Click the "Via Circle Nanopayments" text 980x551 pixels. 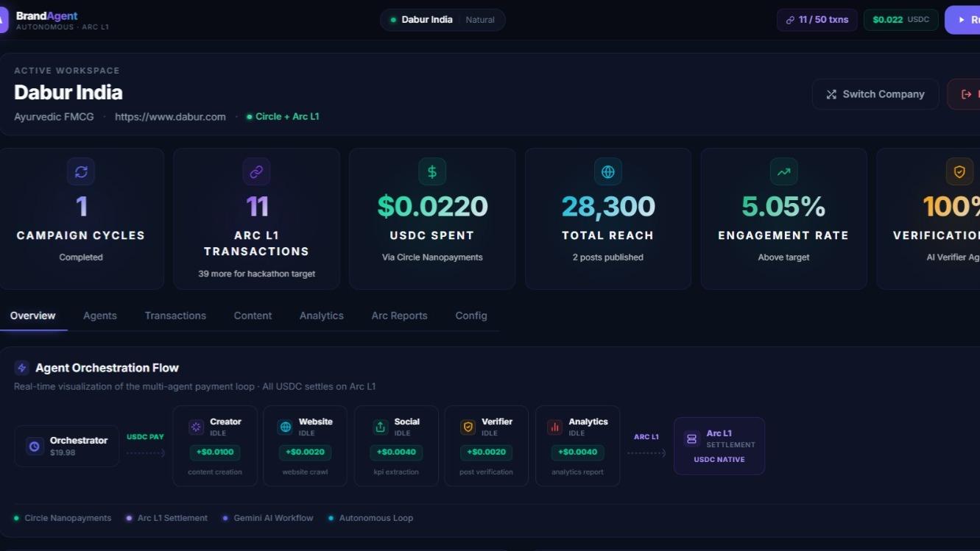432,257
